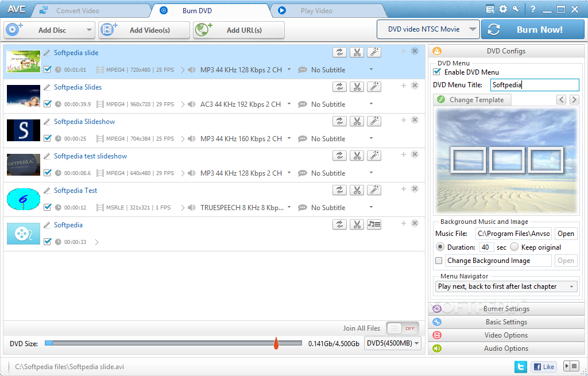Turn on the Join All Files switch
Viewport: 588px width, 376px height.
click(x=403, y=328)
